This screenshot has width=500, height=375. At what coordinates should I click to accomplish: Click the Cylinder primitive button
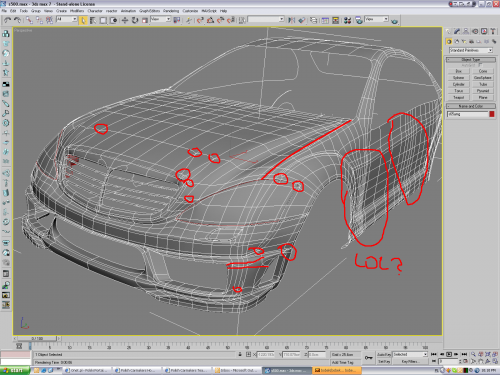(459, 84)
